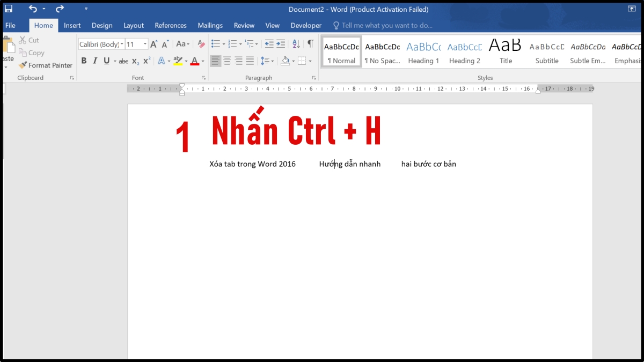This screenshot has width=644, height=362.
Task: Open the Font Size dropdown
Action: pyautogui.click(x=144, y=44)
